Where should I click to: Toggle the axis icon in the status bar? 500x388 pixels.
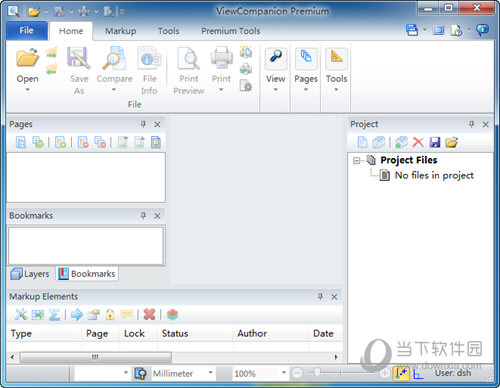tap(418, 374)
